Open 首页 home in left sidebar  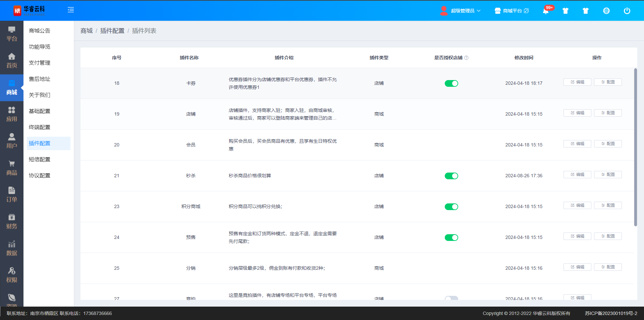click(12, 61)
